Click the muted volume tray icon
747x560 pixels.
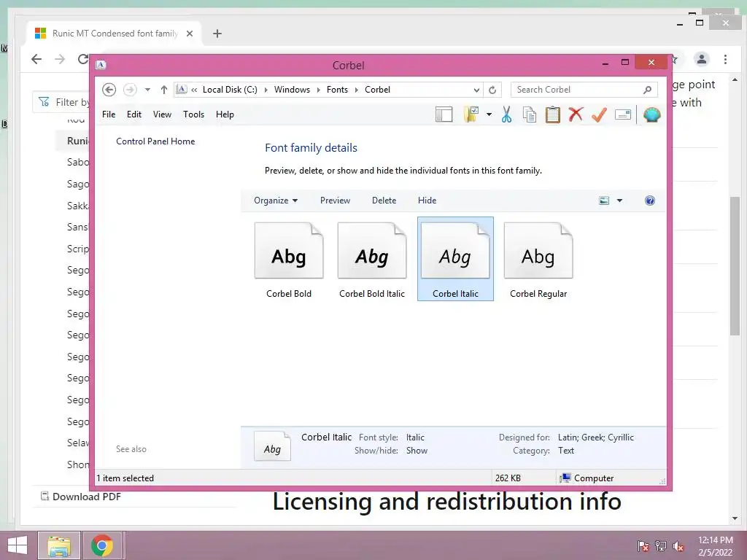[678, 546]
